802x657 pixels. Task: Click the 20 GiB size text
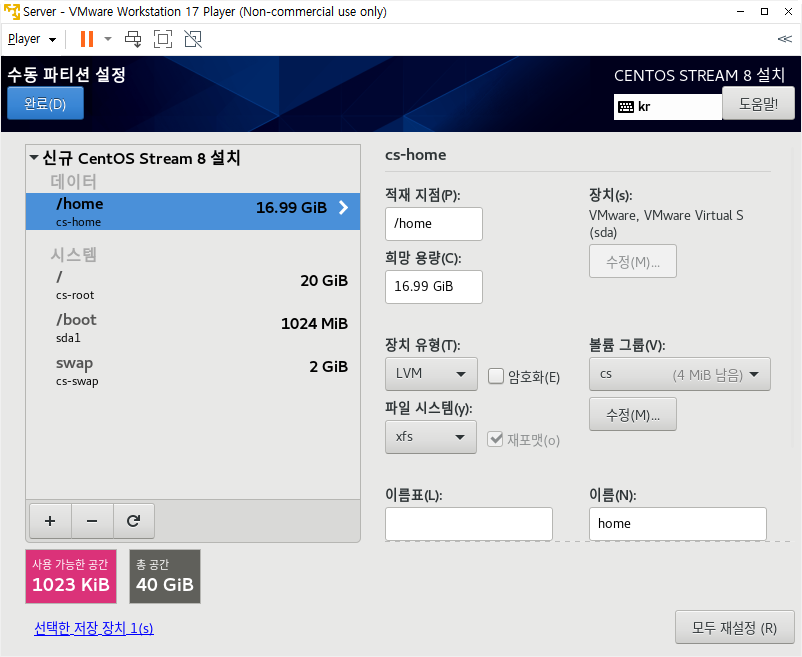(x=324, y=281)
